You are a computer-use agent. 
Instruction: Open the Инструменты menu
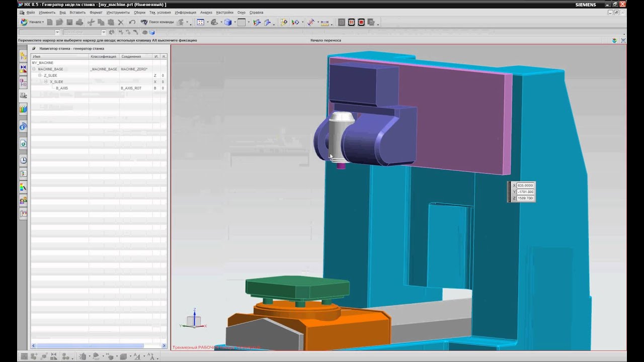click(x=118, y=12)
